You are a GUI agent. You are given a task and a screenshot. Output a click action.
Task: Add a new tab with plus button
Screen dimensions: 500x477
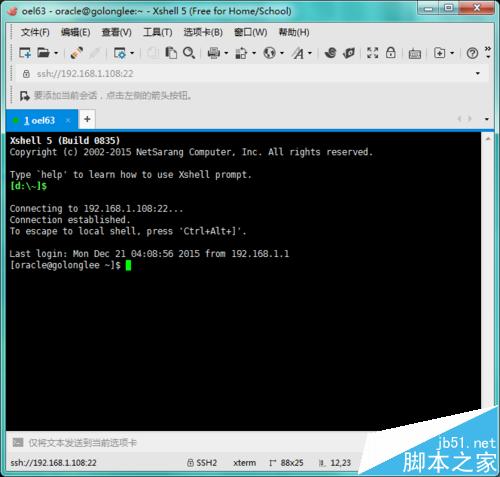tap(87, 119)
